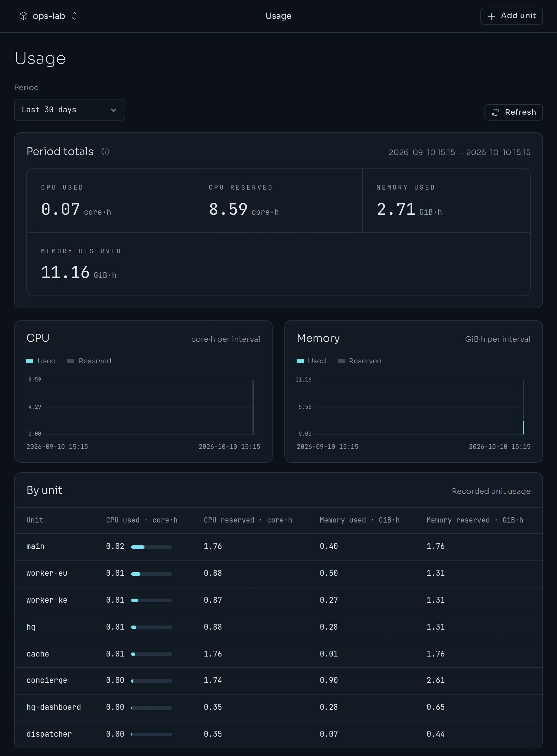557x756 pixels.
Task: Click the ops-lab cube icon
Action: [x=23, y=16]
